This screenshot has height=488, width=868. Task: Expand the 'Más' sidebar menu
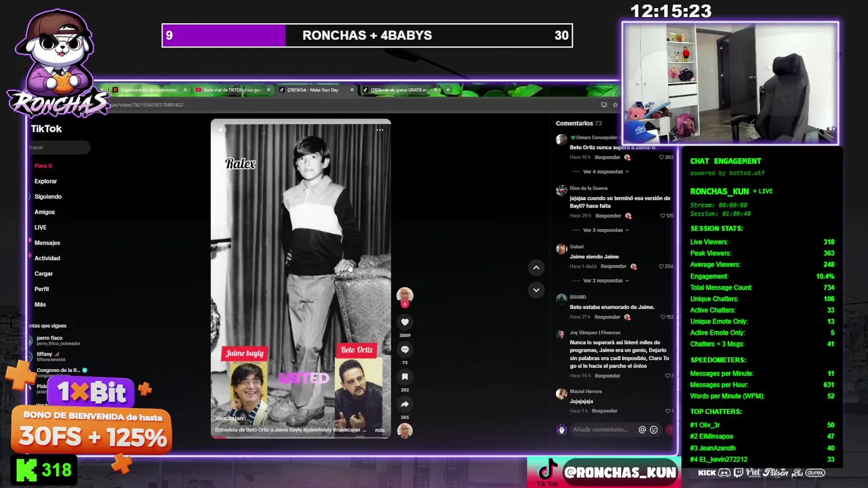[x=41, y=304]
